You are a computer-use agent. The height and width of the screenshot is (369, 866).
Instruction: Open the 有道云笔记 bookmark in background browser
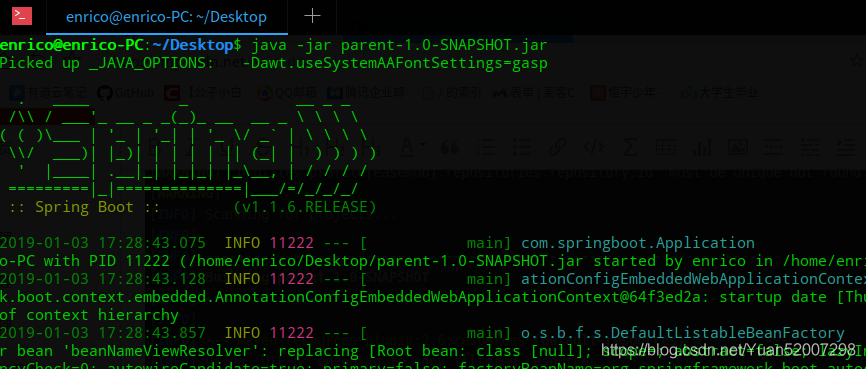48,93
